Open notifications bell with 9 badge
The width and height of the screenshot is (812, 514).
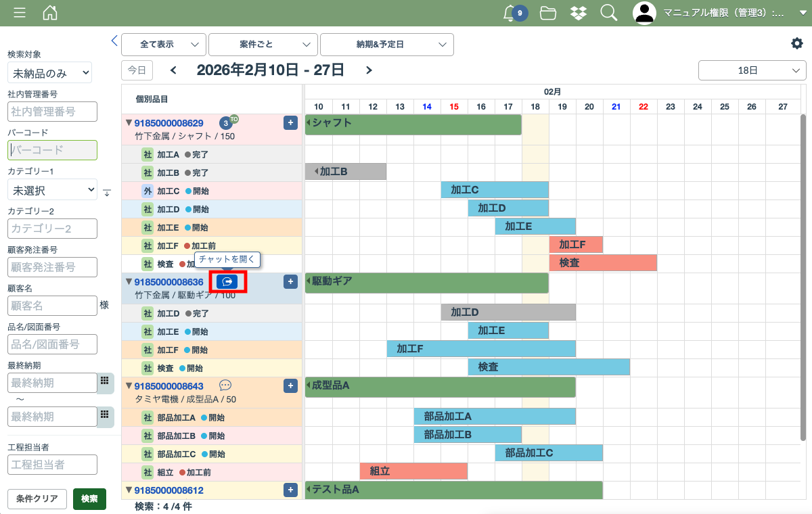[513, 13]
